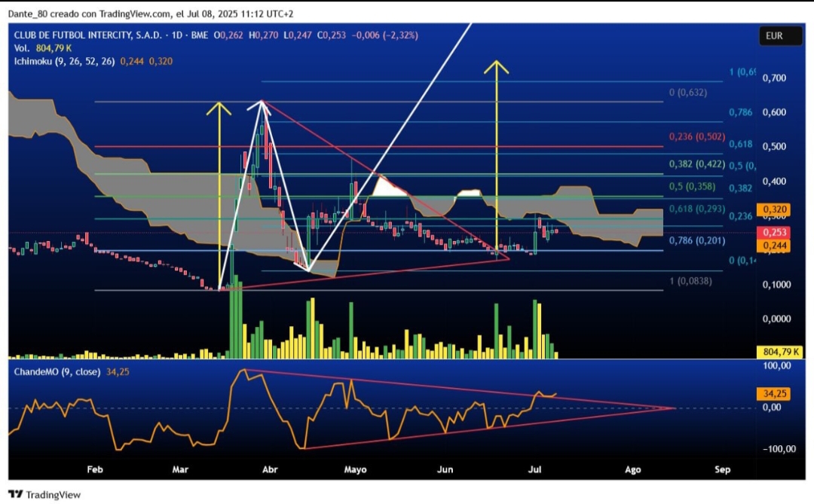Open the 1D interval in the chart legend
The width and height of the screenshot is (814, 504).
[x=177, y=35]
